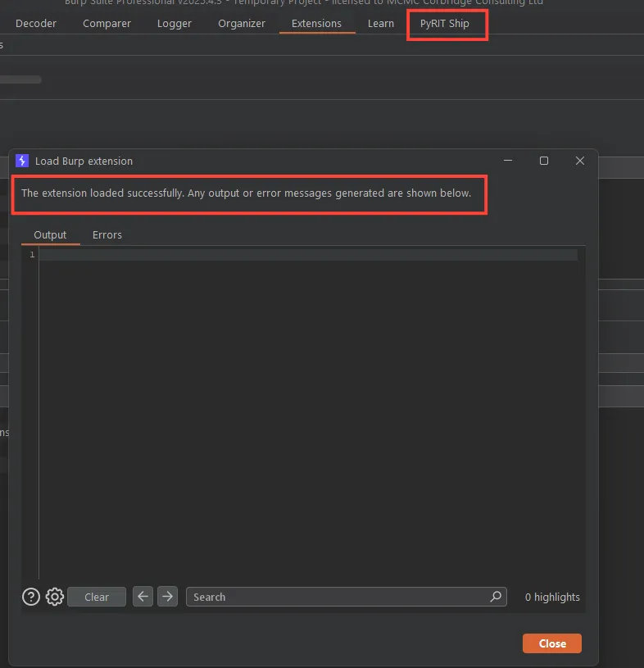Viewport: 644px width, 668px height.
Task: Open output settings gear icon
Action: 55,597
